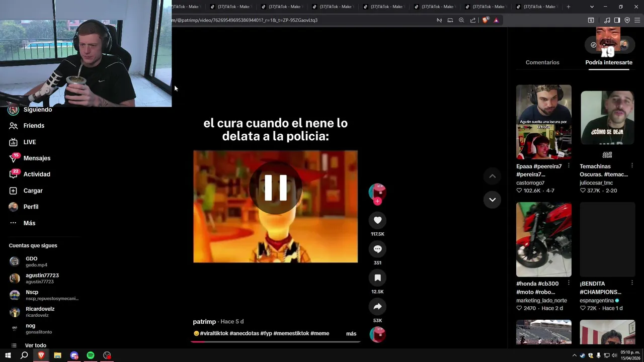The height and width of the screenshot is (362, 644).
Task: Open the red Honda cb300 motorcycle thumbnail
Action: click(x=544, y=240)
